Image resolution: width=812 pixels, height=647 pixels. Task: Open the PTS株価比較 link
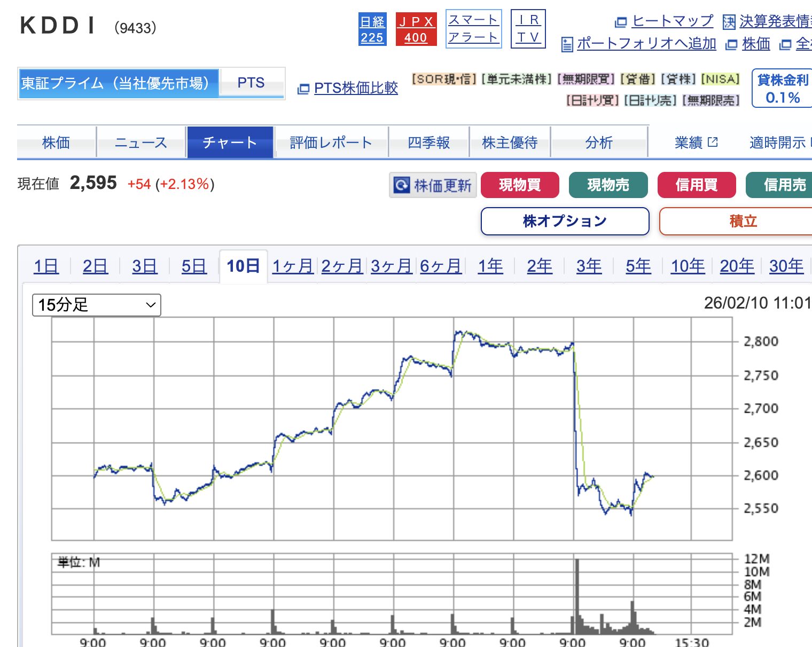coord(356,88)
